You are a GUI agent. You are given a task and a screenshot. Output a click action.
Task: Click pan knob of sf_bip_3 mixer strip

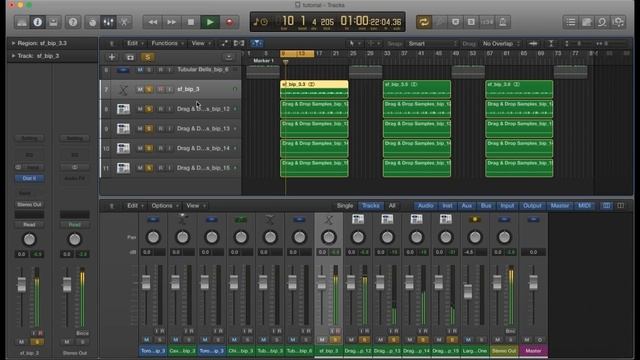(329, 237)
